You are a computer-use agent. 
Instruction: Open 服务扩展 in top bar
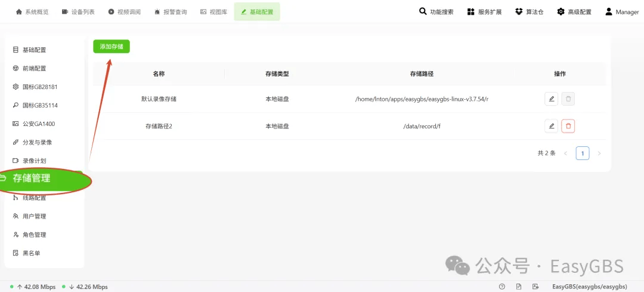[x=485, y=12]
